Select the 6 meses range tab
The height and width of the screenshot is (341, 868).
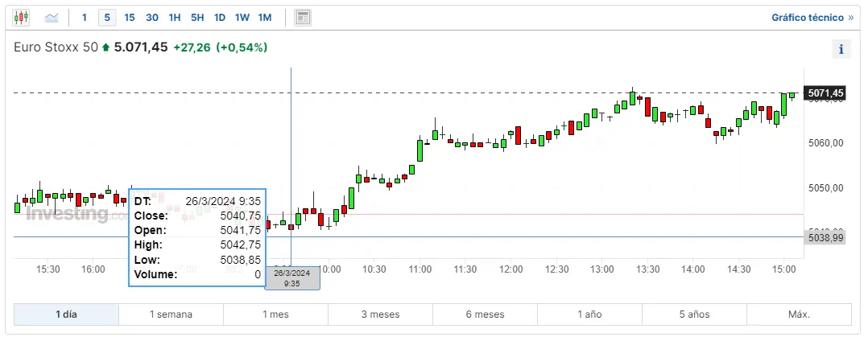[485, 314]
